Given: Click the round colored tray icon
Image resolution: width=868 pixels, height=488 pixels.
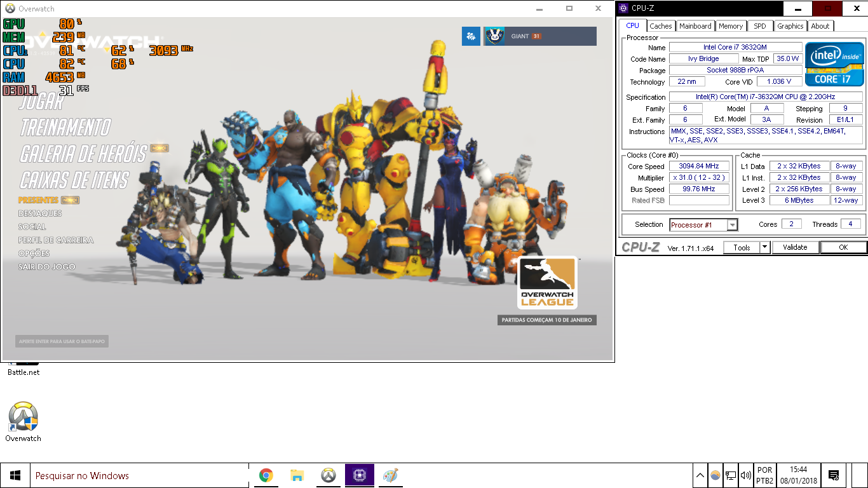Looking at the screenshot, I should pyautogui.click(x=715, y=475).
